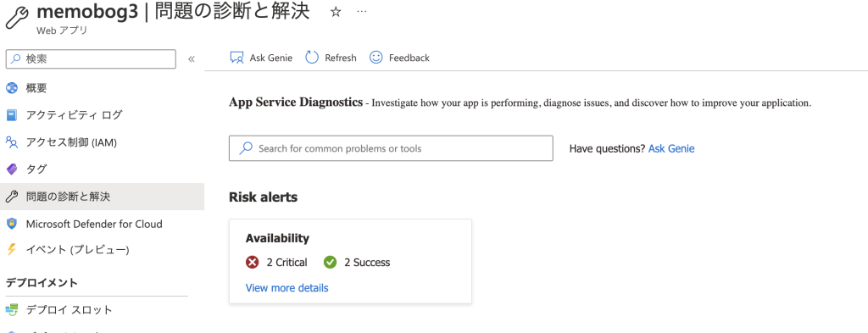Focus the Search for common problems box
Viewport: 868px width, 333px height.
click(391, 148)
